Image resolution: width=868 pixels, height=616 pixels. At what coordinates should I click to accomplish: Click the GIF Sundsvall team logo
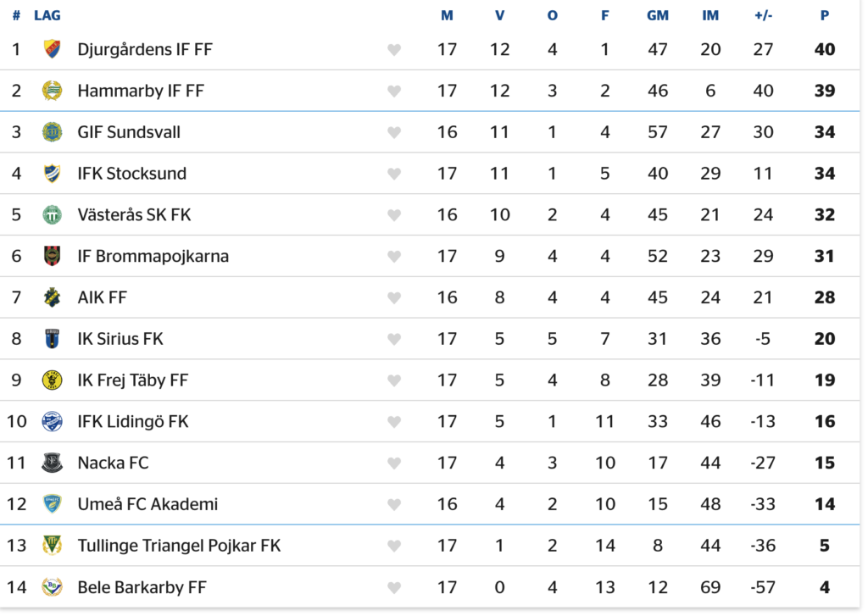point(53,132)
